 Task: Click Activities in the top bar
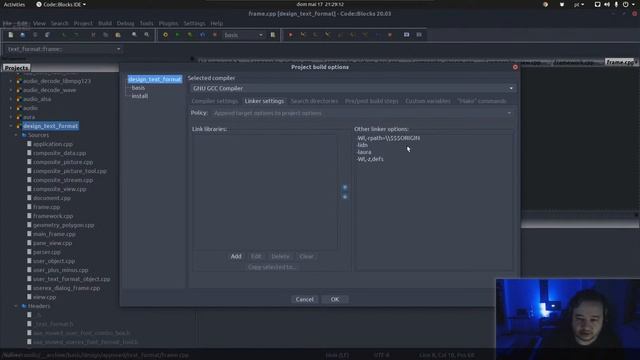click(x=14, y=4)
